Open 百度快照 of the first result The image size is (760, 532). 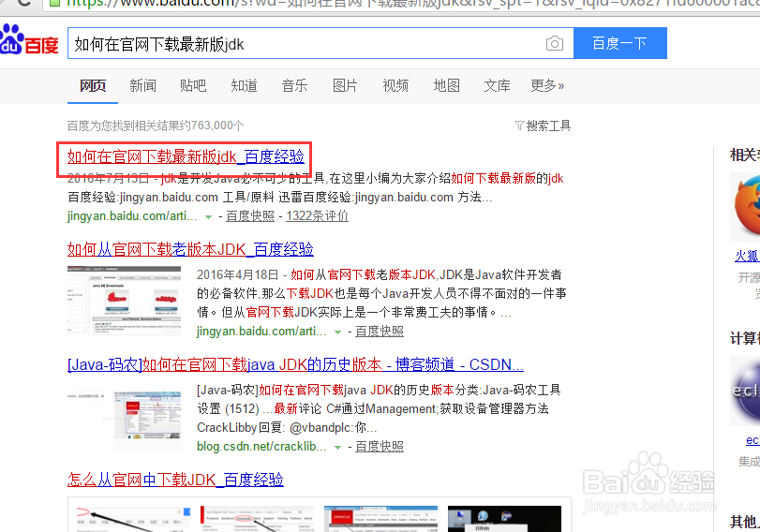tap(250, 216)
